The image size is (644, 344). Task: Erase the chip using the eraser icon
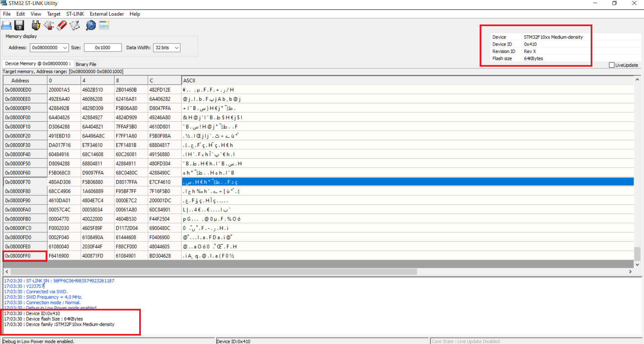pyautogui.click(x=62, y=25)
